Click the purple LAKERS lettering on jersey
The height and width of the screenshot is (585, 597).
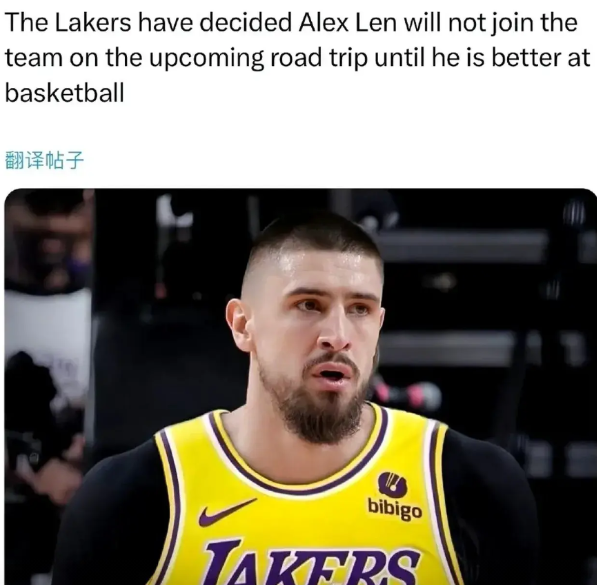(x=312, y=563)
